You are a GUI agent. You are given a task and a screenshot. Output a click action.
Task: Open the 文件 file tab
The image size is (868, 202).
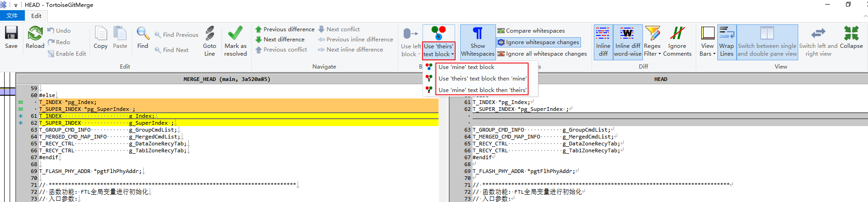click(12, 16)
